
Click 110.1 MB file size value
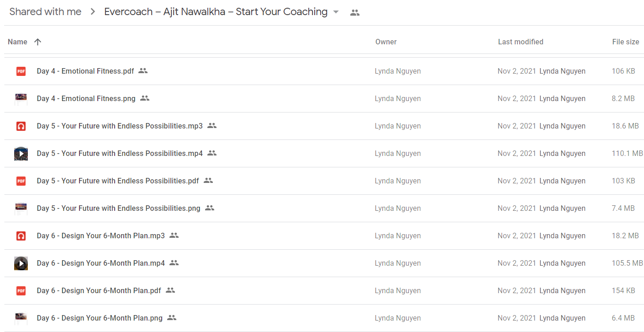click(x=628, y=153)
